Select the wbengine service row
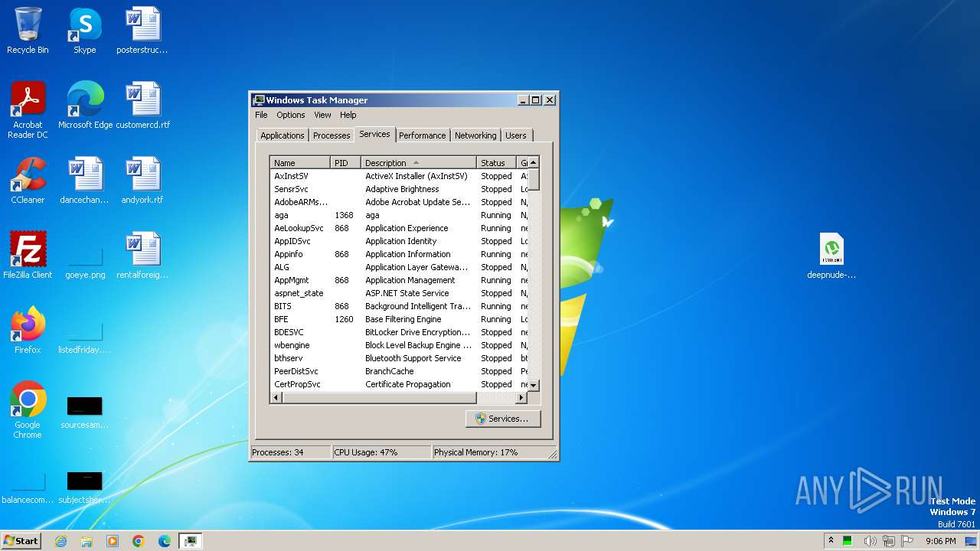This screenshot has height=551, width=980. [x=399, y=345]
